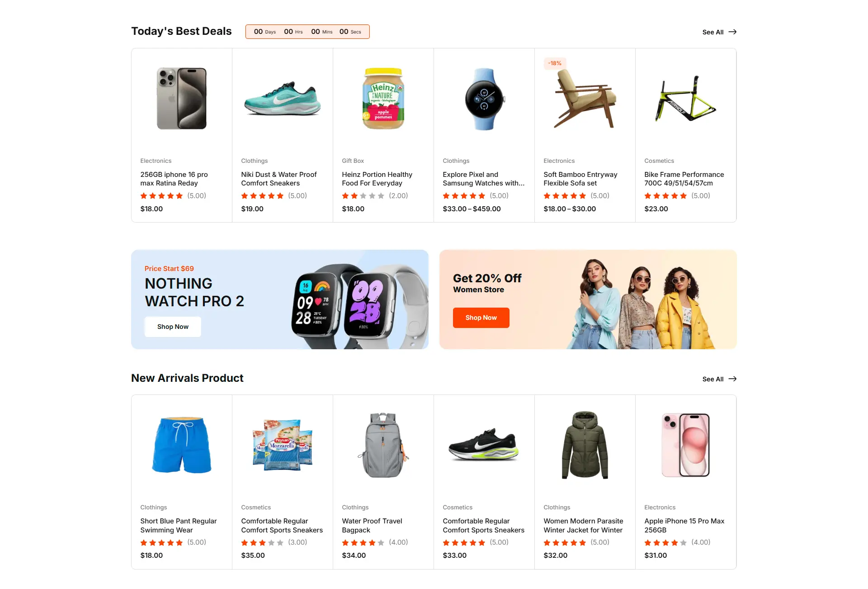Open the Heinz apple jar product image
The height and width of the screenshot is (589, 868).
pos(383,99)
